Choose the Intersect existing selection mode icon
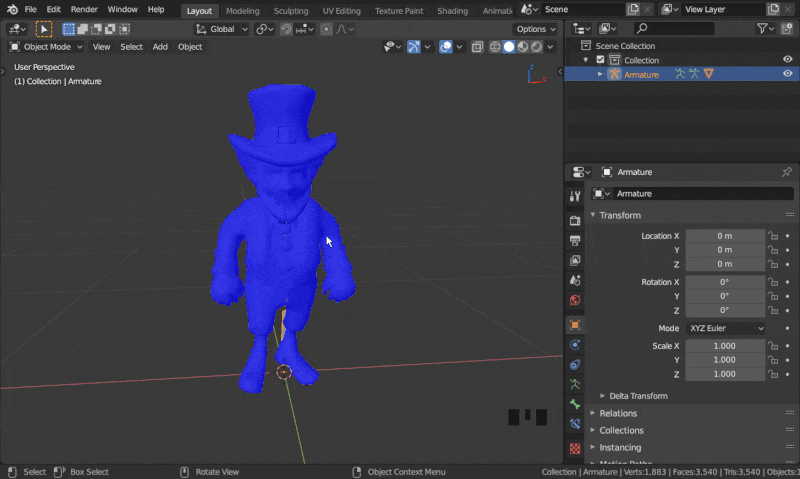Viewport: 800px width, 479px height. [124, 29]
